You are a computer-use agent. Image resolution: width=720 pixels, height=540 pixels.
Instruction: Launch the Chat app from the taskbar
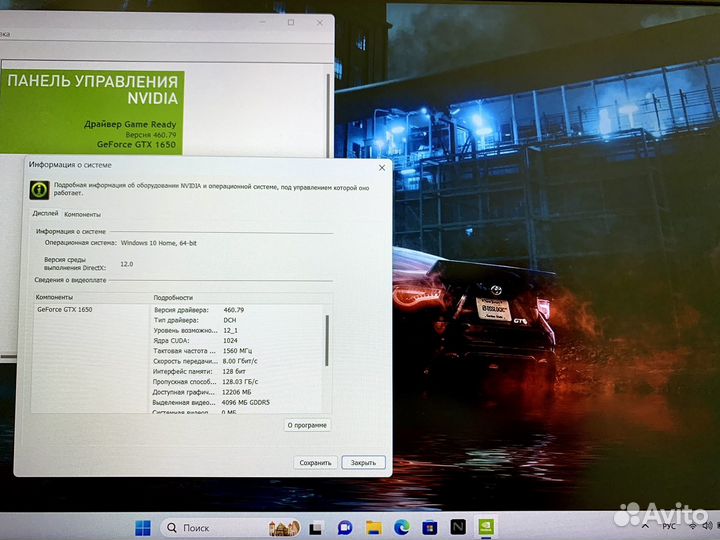344,528
